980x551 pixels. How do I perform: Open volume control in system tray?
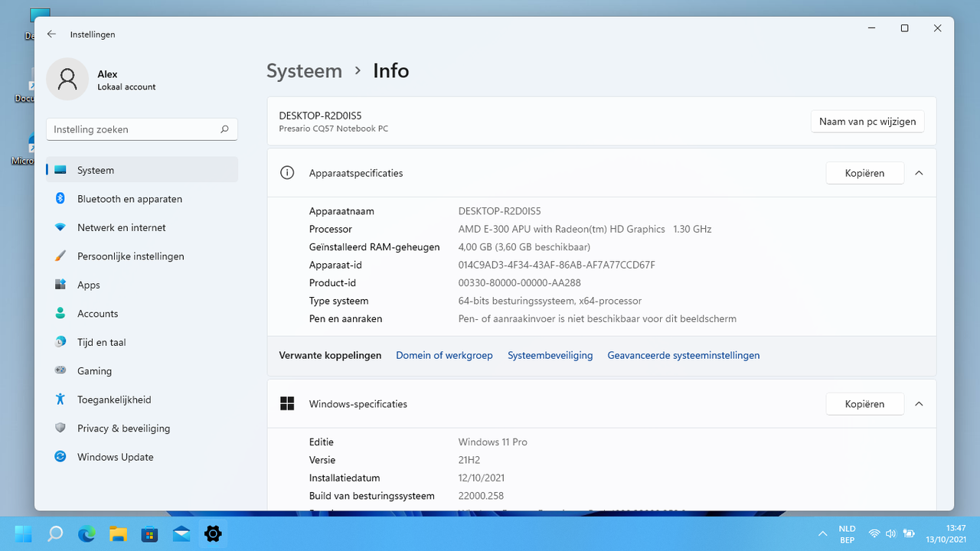(x=891, y=533)
